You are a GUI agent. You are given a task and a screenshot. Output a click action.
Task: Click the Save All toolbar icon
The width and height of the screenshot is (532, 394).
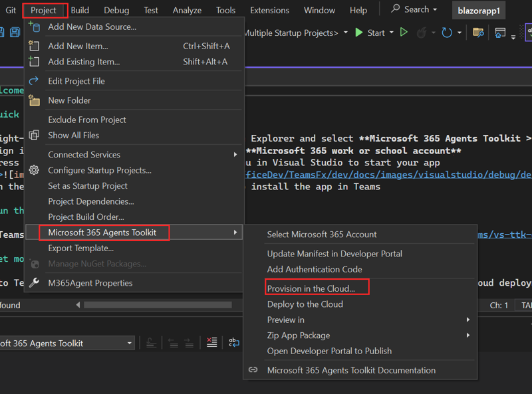pyautogui.click(x=15, y=33)
